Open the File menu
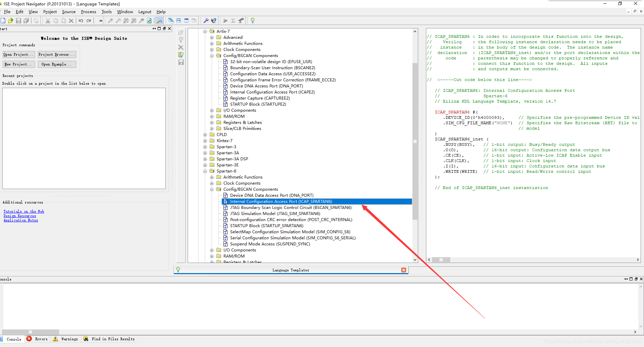The height and width of the screenshot is (347, 644). coord(7,12)
